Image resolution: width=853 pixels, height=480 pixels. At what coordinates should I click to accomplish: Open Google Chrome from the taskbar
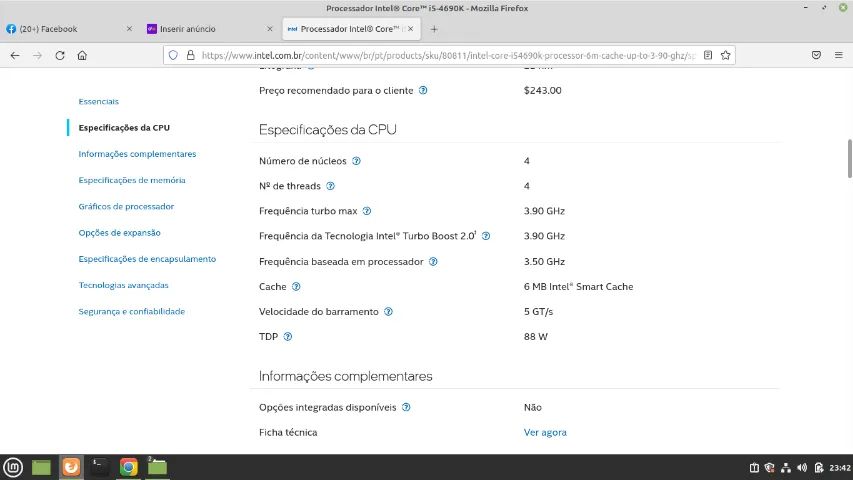[x=128, y=467]
